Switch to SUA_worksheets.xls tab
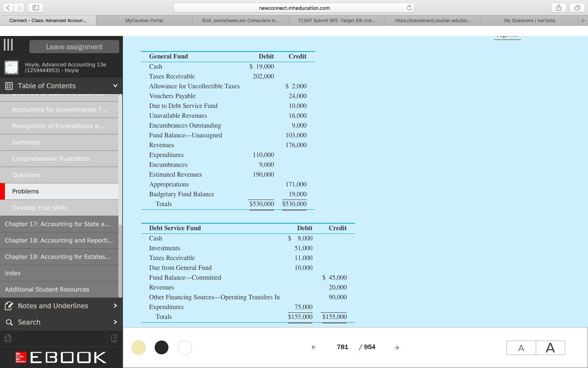The height and width of the screenshot is (368, 588). 241,20
